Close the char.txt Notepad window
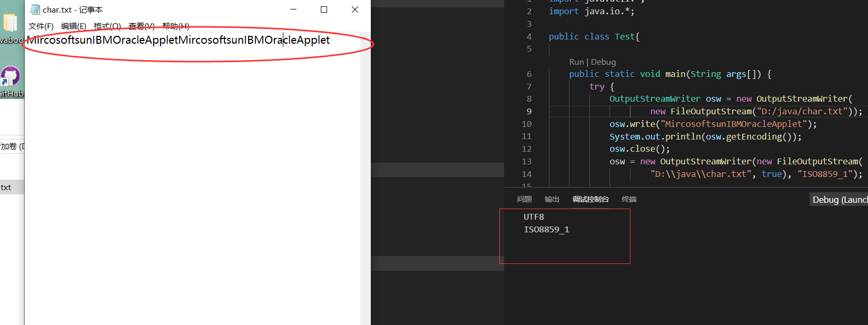The height and width of the screenshot is (325, 868). click(x=355, y=9)
